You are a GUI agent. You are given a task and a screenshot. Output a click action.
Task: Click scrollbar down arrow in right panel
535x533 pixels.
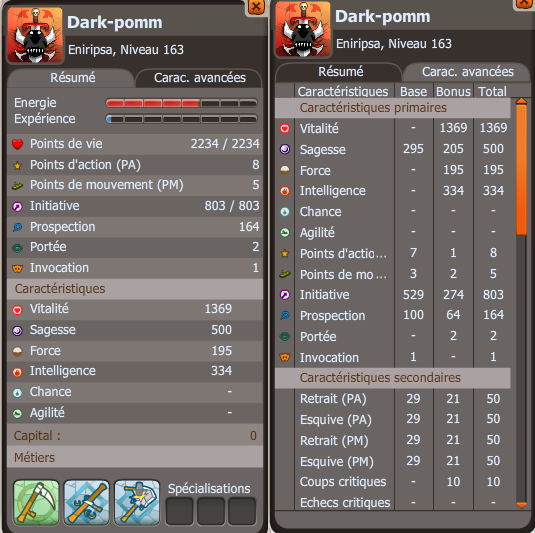(521, 505)
